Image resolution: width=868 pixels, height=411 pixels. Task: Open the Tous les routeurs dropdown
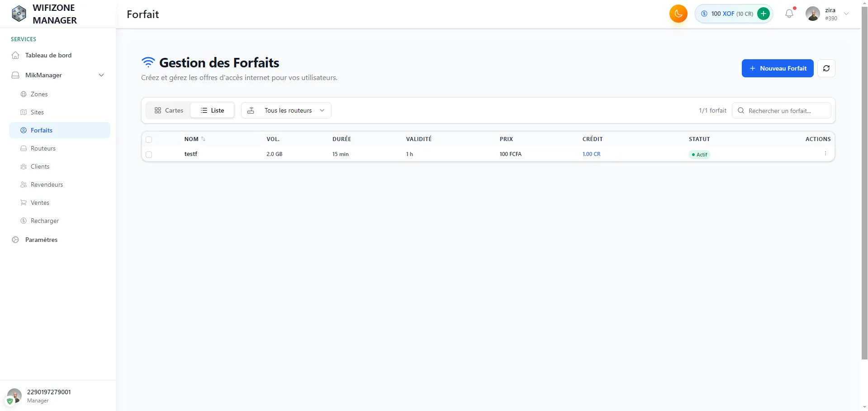[x=286, y=110]
